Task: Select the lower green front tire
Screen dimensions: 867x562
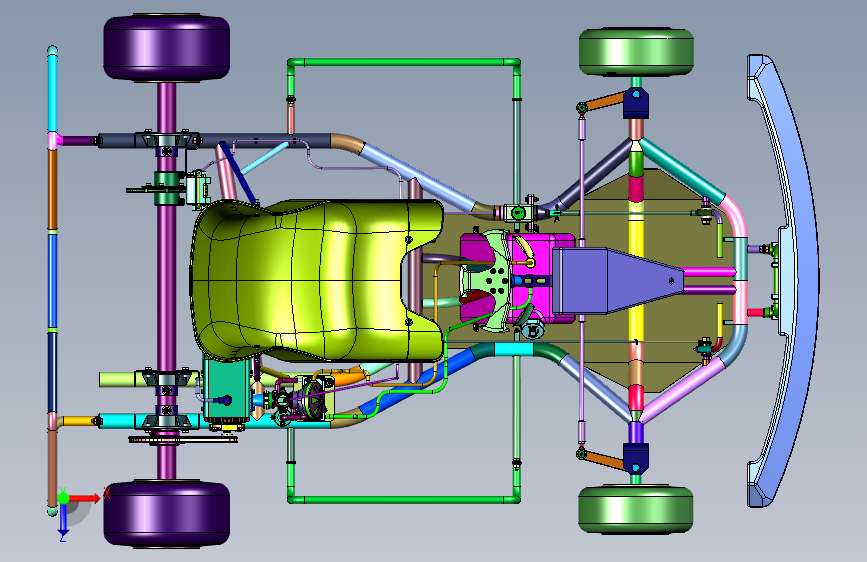Action: pyautogui.click(x=636, y=509)
